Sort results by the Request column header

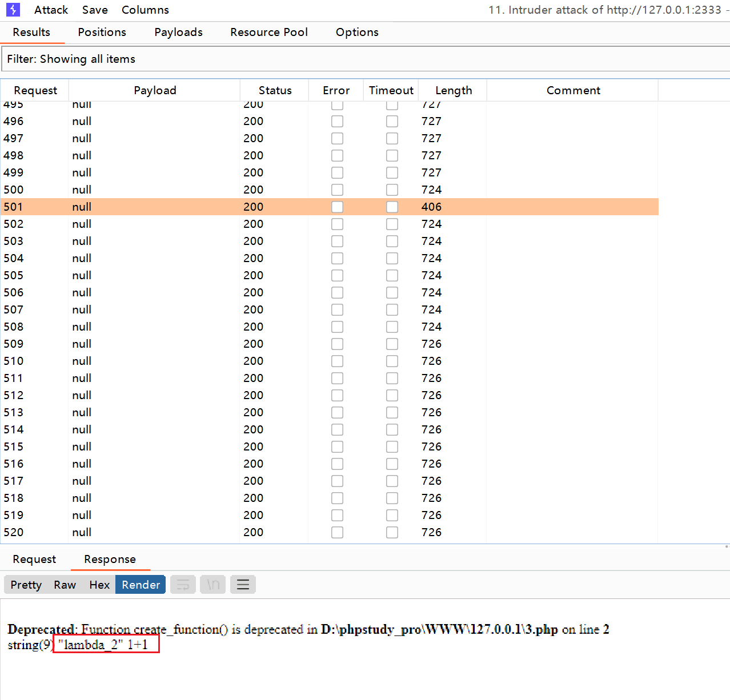click(35, 90)
